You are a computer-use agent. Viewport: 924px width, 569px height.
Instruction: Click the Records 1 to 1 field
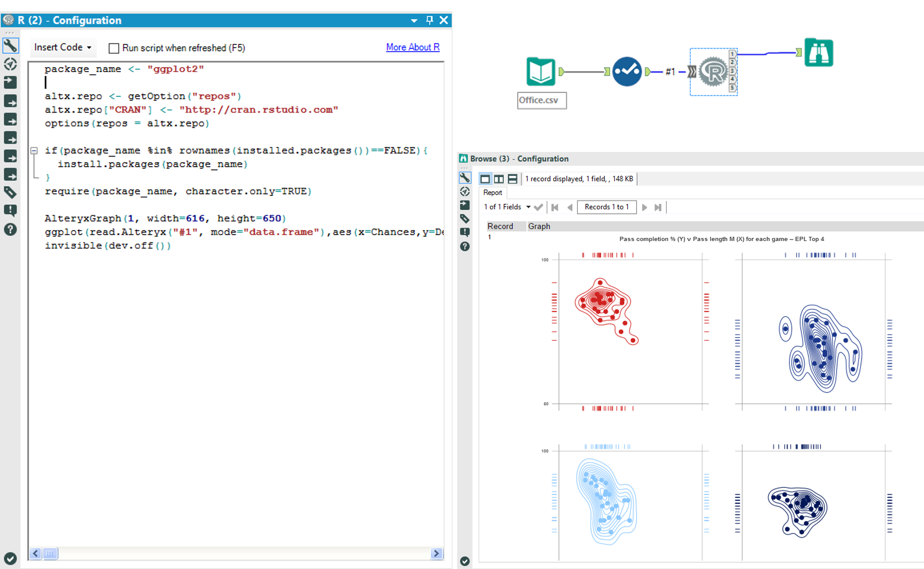click(x=606, y=207)
